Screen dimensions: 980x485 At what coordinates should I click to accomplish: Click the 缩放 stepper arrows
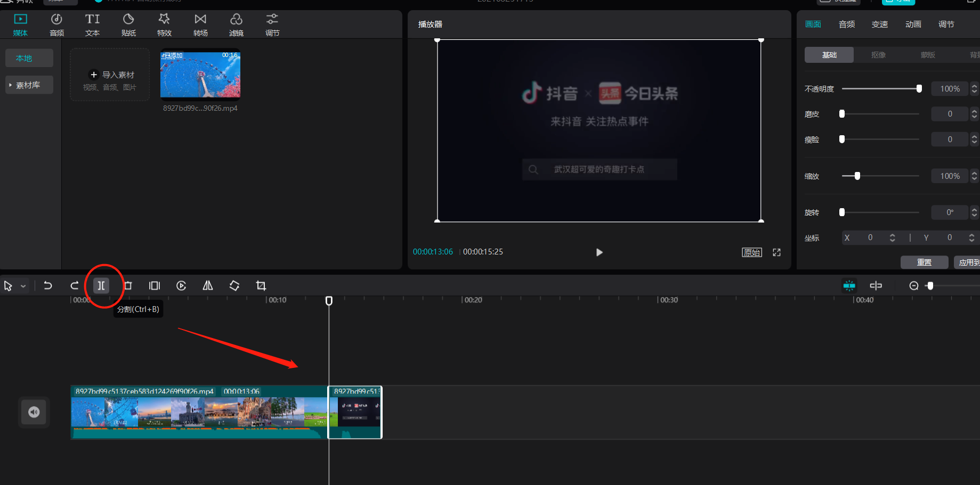pyautogui.click(x=975, y=176)
